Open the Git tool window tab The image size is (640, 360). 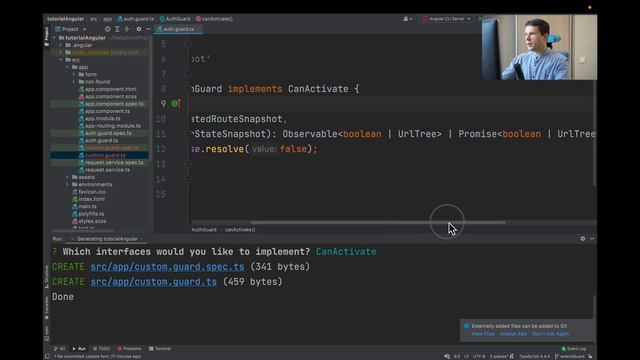[60, 349]
